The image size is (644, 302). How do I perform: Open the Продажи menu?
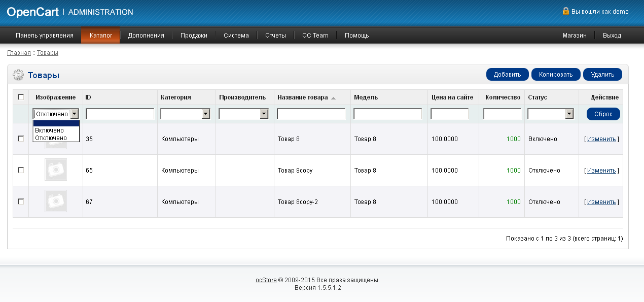click(194, 36)
